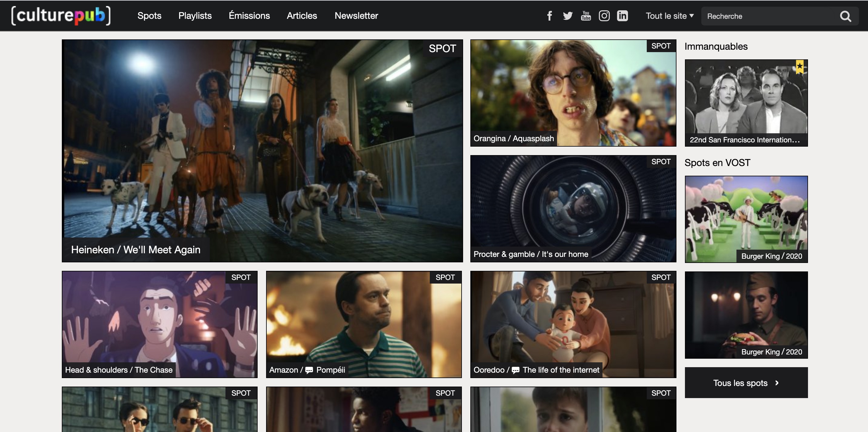Click the Immanquables heading
Viewport: 868px width, 432px height.
pyautogui.click(x=716, y=46)
